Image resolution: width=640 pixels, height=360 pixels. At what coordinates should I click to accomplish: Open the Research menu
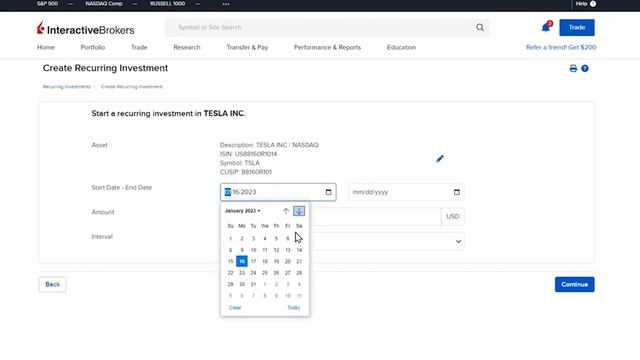(187, 47)
